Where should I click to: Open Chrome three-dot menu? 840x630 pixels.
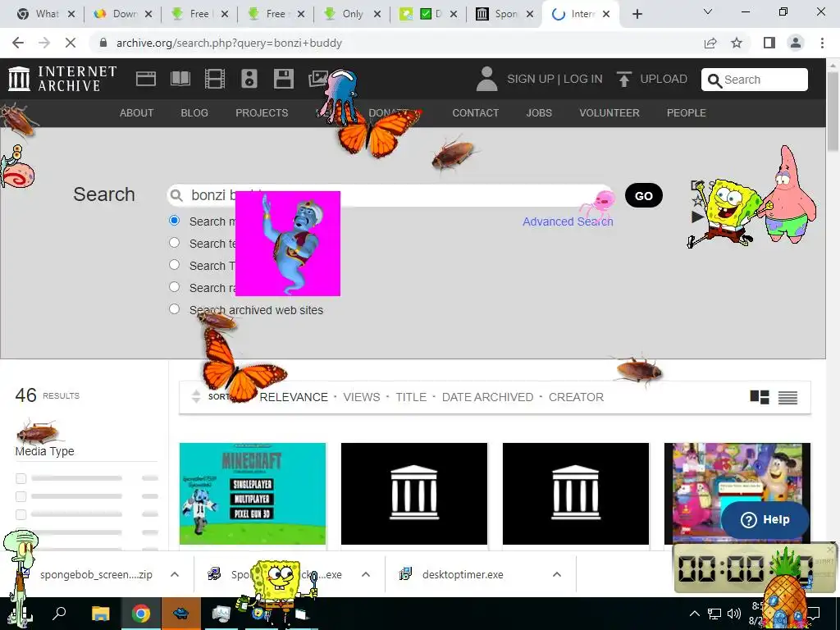click(822, 43)
